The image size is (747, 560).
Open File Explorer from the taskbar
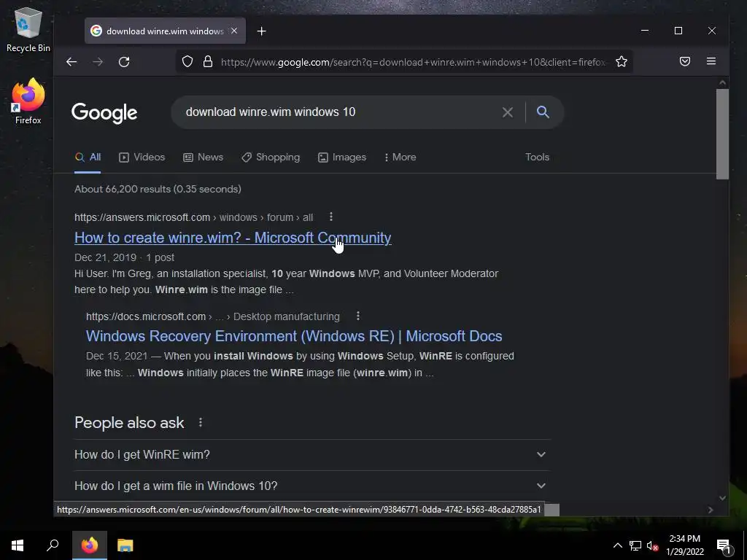pos(125,545)
